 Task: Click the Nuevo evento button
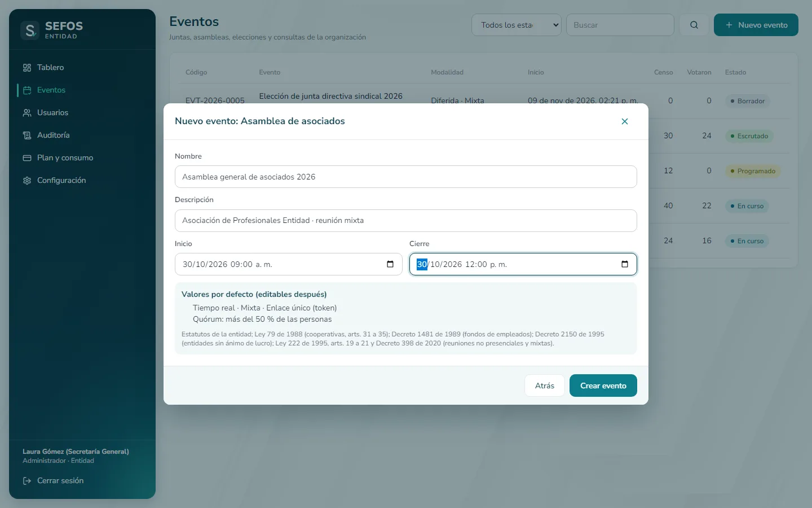[756, 25]
